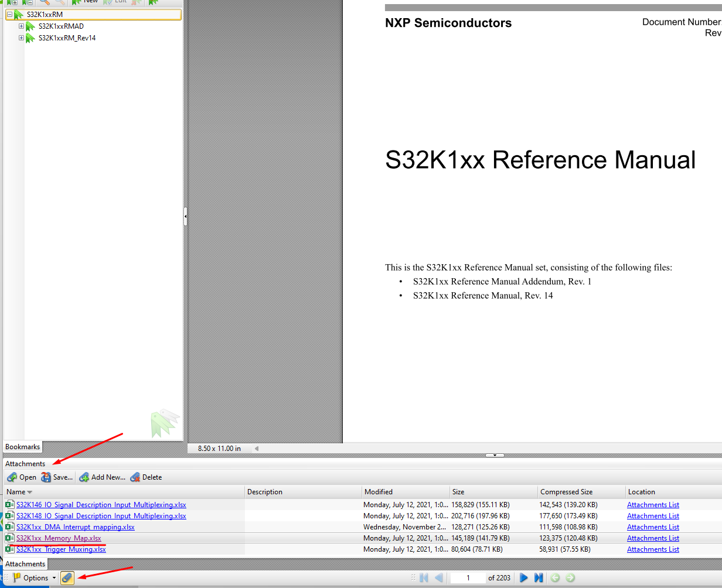This screenshot has width=722, height=588.
Task: Collapse the navigation pane with the side handle
Action: pos(185,217)
